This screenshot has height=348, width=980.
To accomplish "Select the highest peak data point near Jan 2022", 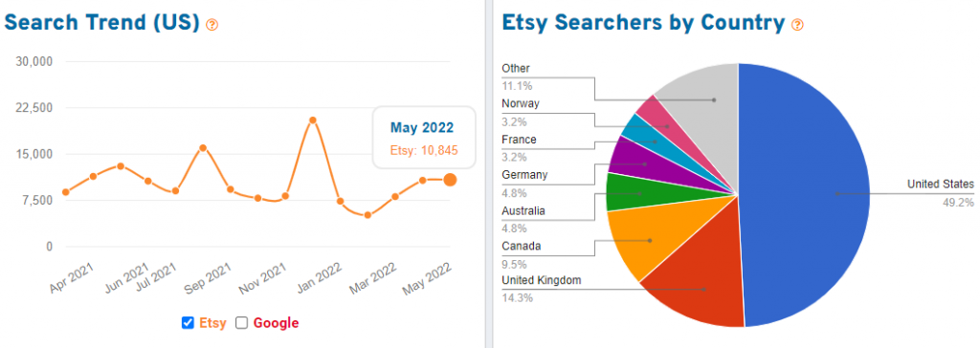I will tap(313, 120).
